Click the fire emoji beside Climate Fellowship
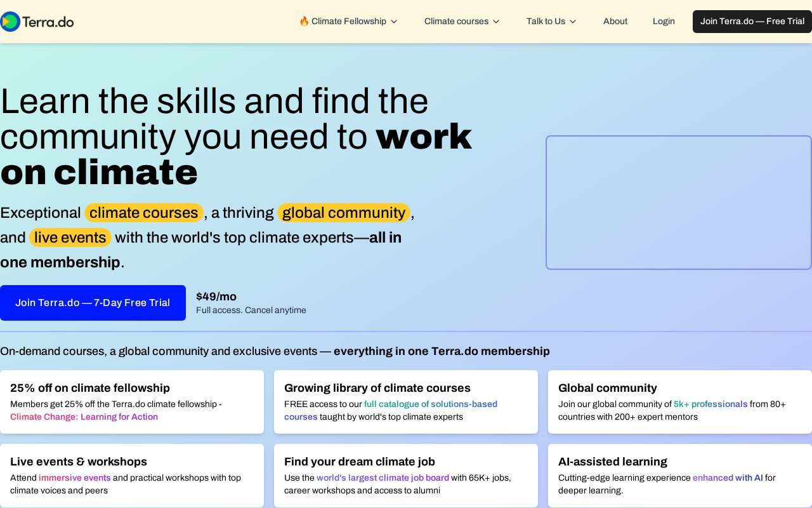The width and height of the screenshot is (812, 508). (x=304, y=21)
